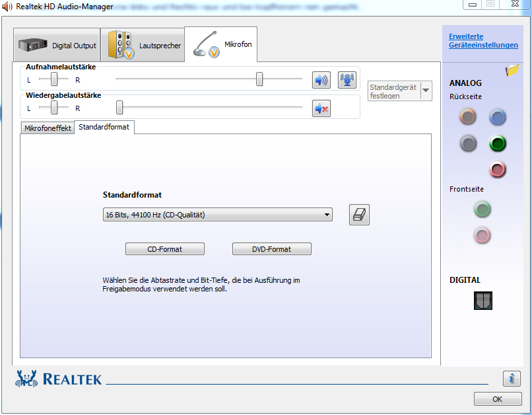Viewport: 532px width, 415px height.
Task: Switch to the Lautsprecher tab
Action: tap(143, 45)
